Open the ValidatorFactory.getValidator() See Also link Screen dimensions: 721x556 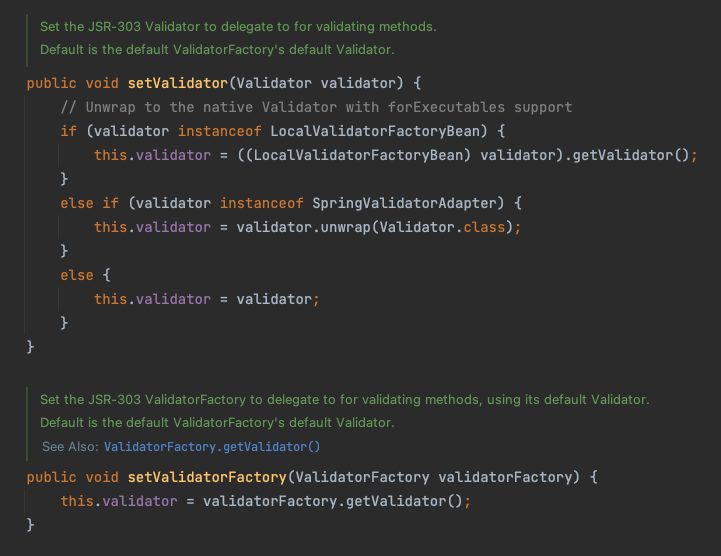(212, 447)
